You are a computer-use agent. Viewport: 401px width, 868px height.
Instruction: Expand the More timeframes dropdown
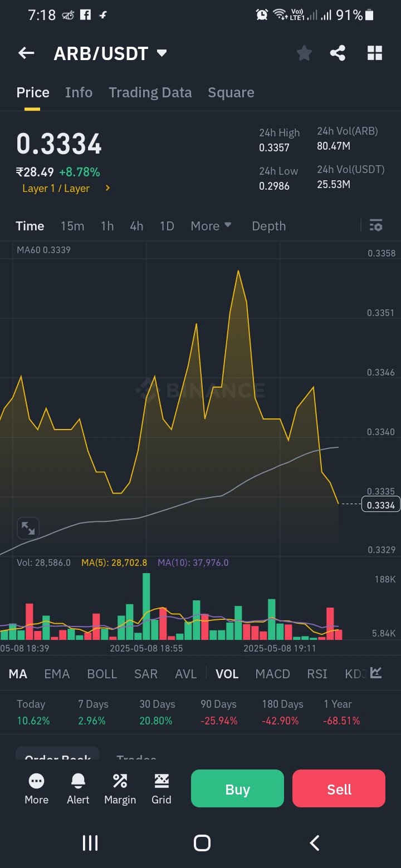[x=211, y=226]
